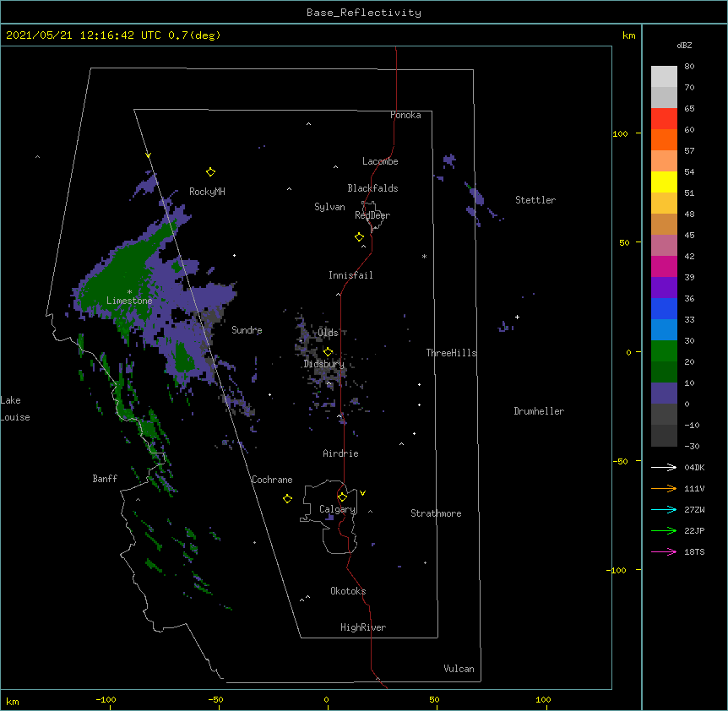Click the Base_Reflectivity title
This screenshot has height=711, width=728.
(364, 13)
